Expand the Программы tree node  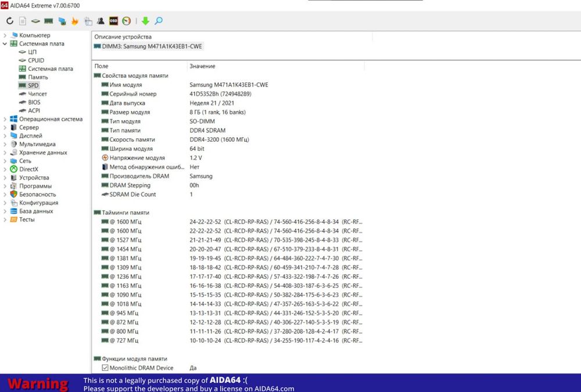click(5, 186)
